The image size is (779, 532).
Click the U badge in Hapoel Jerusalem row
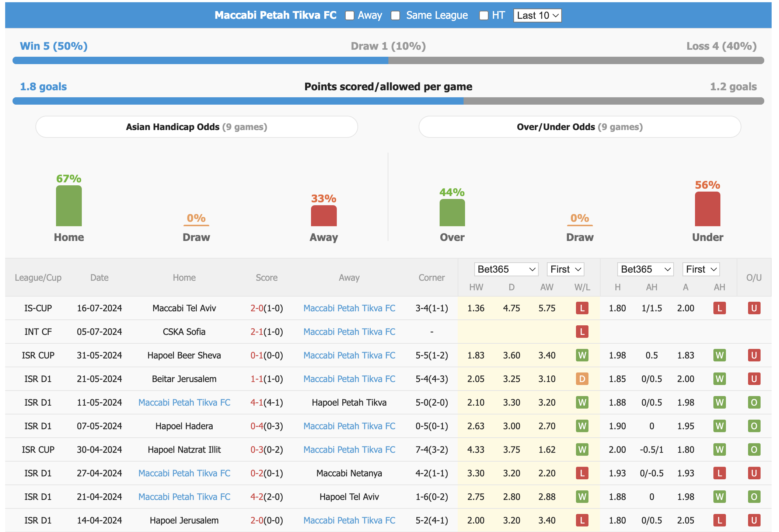point(754,520)
